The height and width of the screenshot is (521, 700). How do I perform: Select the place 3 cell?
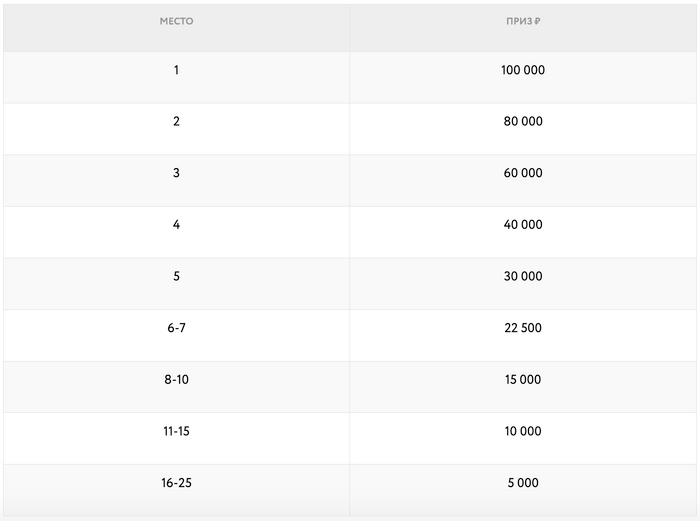(x=176, y=173)
